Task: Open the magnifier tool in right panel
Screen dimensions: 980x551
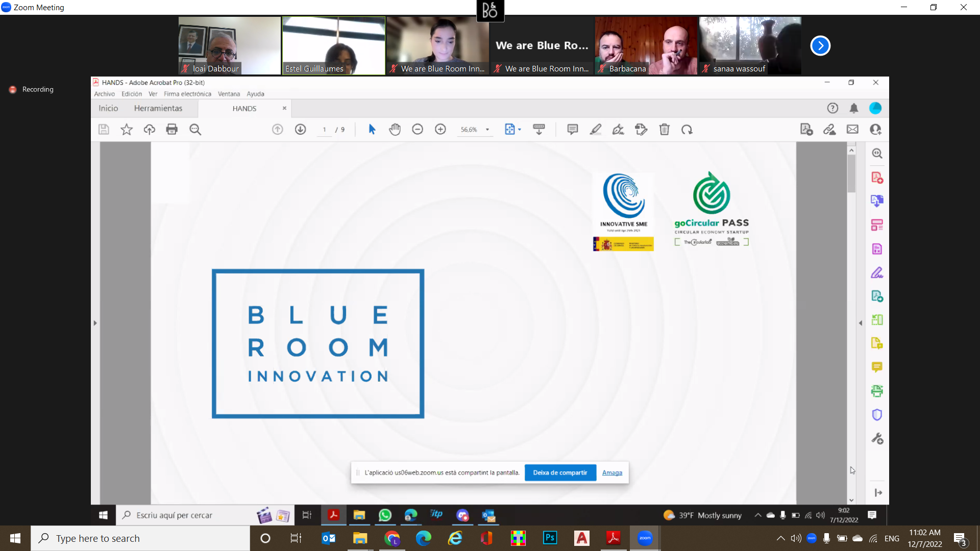Action: point(877,154)
